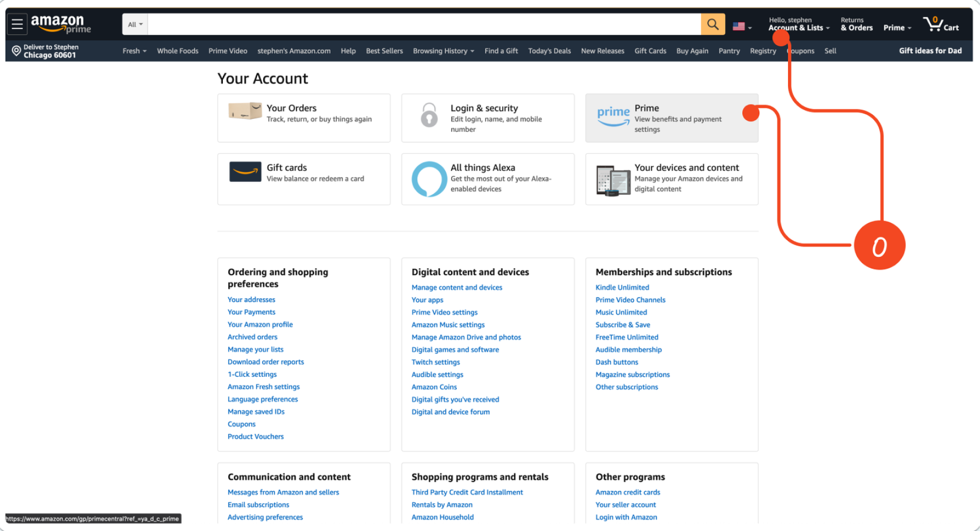Click the Amazon Prime logo
This screenshot has height=531, width=980.
click(60, 24)
